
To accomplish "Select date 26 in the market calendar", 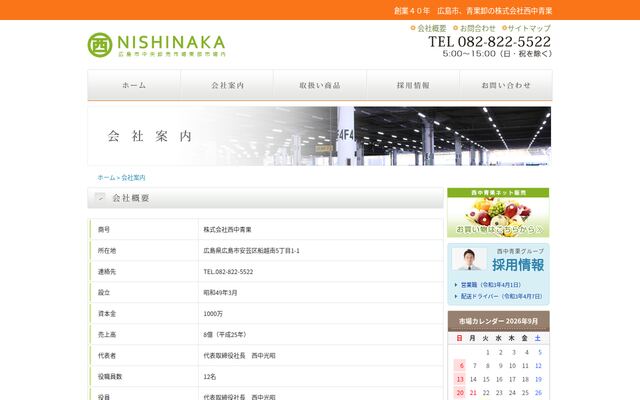I will click(538, 393).
